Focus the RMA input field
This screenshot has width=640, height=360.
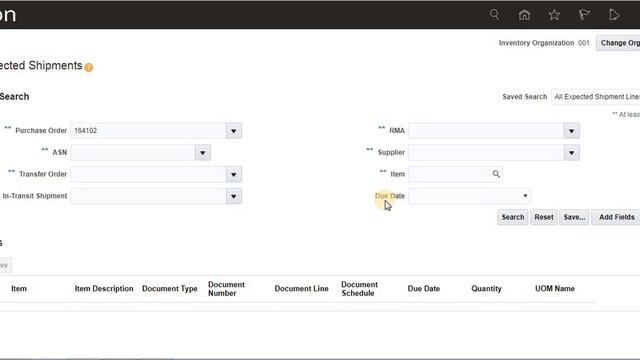click(486, 131)
